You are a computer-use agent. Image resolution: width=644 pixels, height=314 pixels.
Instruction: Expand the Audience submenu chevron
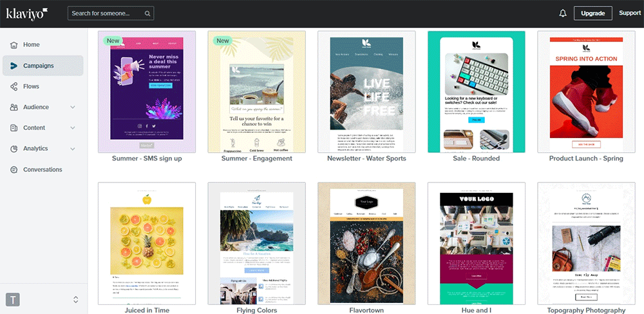pos(73,107)
